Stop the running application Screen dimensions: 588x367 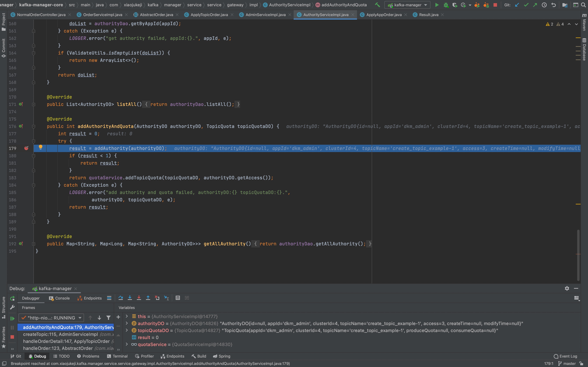pos(495,5)
